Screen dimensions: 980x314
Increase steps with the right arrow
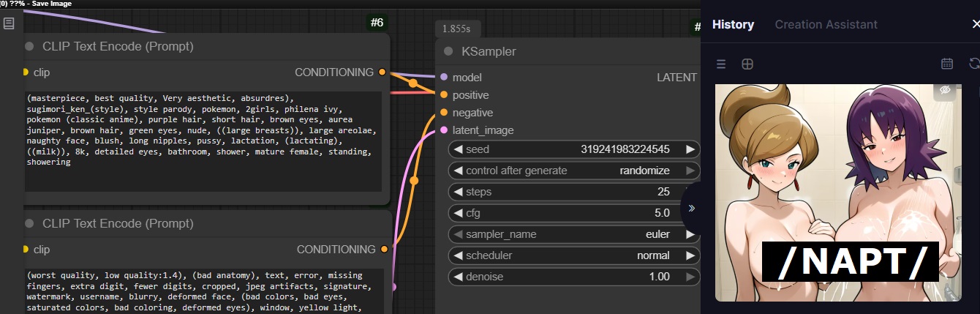[690, 192]
